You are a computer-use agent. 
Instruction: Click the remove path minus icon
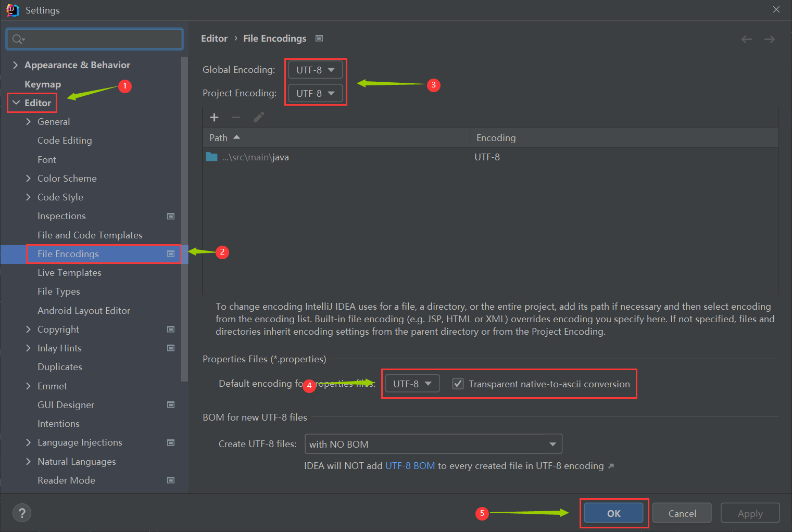coord(236,118)
